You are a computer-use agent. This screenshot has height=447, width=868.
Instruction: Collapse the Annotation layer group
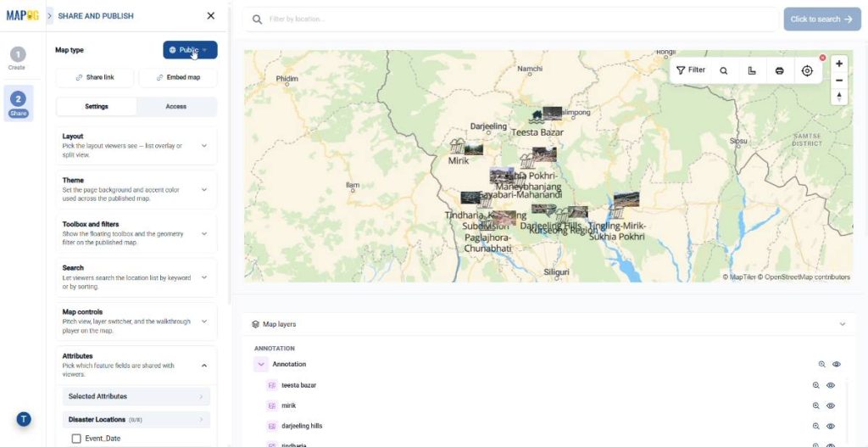pyautogui.click(x=261, y=365)
